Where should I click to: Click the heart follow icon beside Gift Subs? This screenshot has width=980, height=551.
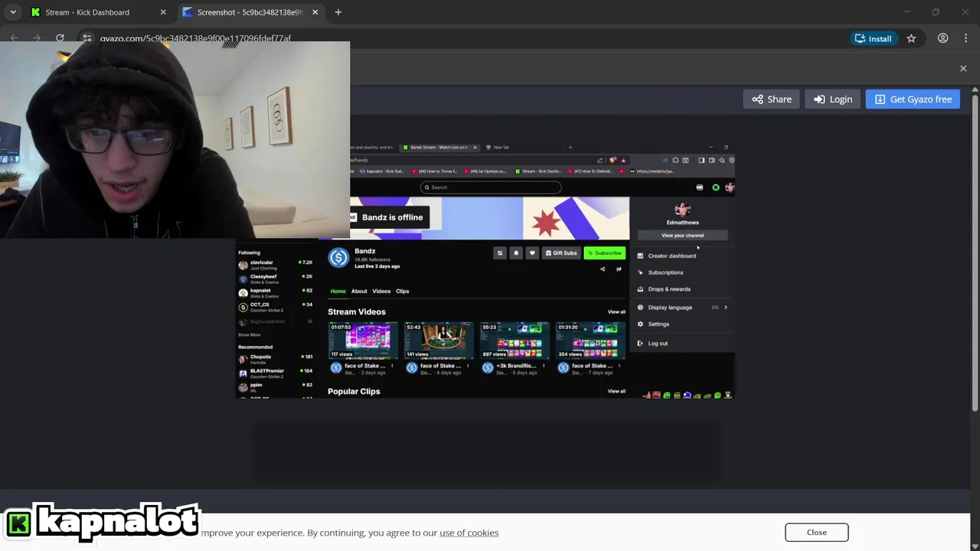(532, 253)
